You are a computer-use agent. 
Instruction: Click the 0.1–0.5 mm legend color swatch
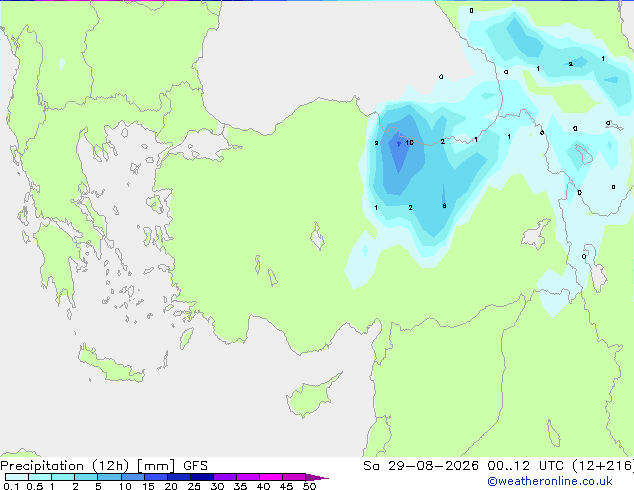tap(17, 477)
